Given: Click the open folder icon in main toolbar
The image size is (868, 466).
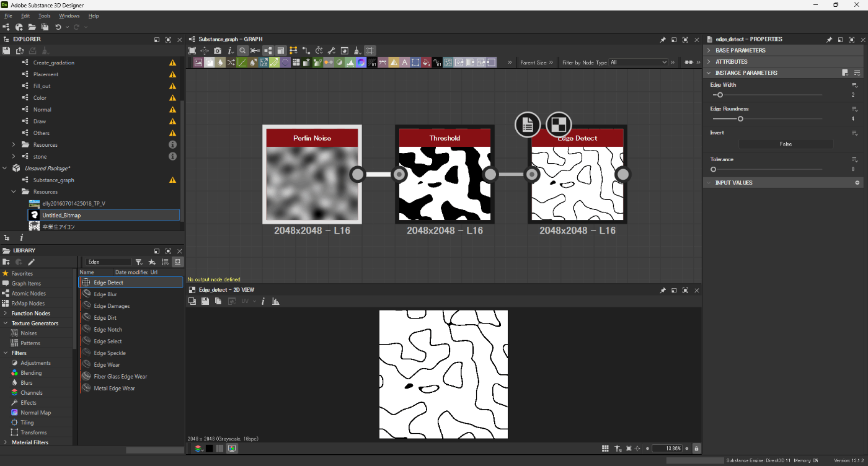Looking at the screenshot, I should click(x=32, y=27).
